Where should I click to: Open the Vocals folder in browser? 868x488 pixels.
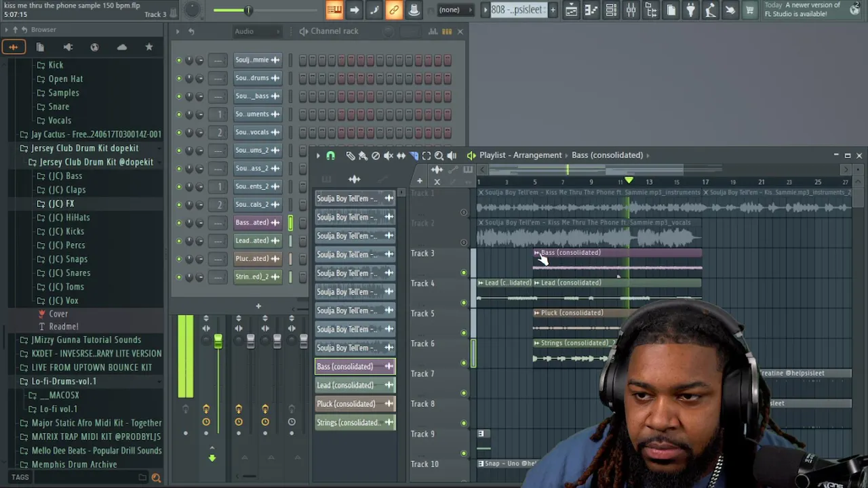coord(59,120)
